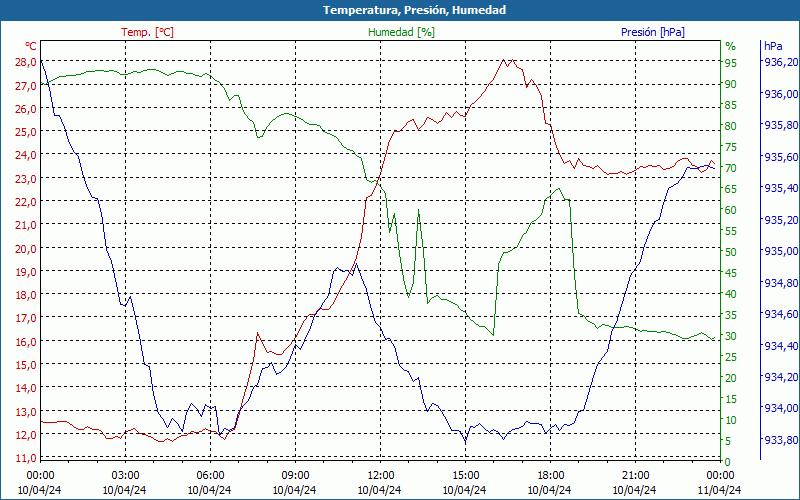Click the '935,40' pressure axis value

click(780, 188)
